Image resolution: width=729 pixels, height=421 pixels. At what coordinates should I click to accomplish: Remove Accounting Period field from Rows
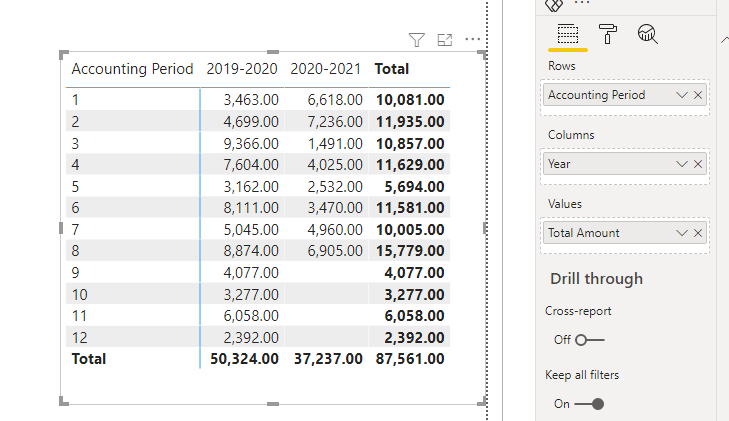(x=698, y=95)
